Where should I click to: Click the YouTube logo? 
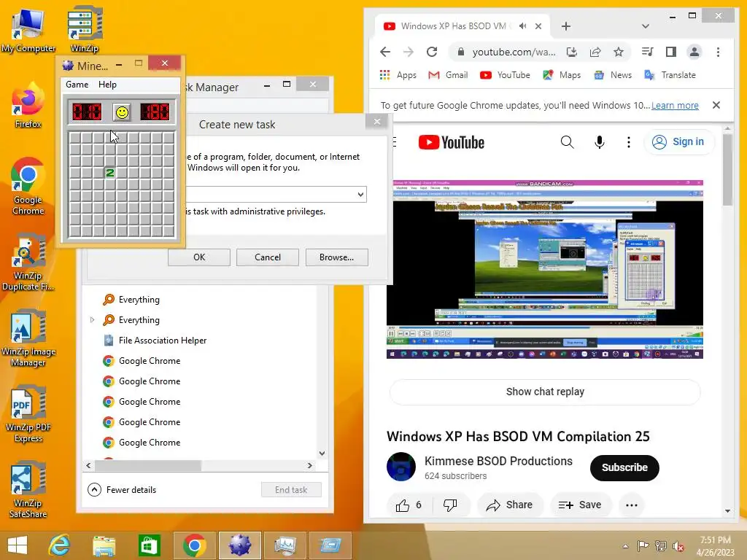click(x=451, y=142)
